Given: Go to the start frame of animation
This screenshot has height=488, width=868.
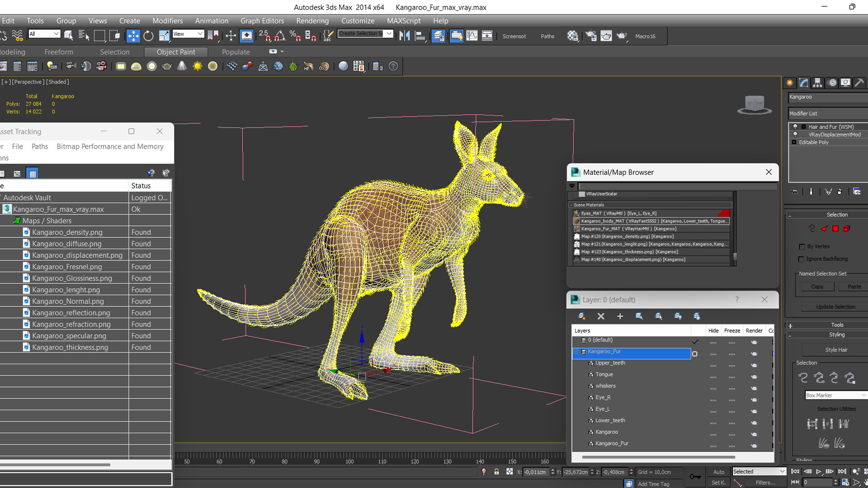Looking at the screenshot, I should 795,472.
